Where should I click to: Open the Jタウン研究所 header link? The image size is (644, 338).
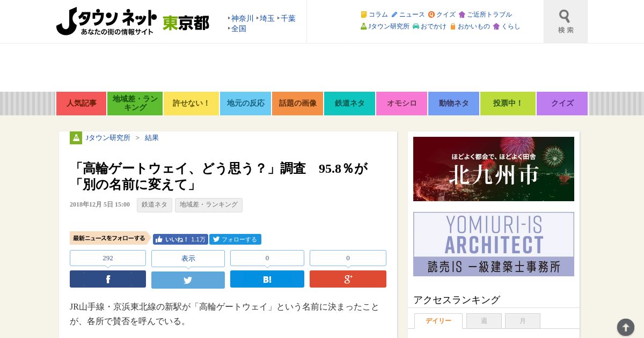(x=385, y=26)
